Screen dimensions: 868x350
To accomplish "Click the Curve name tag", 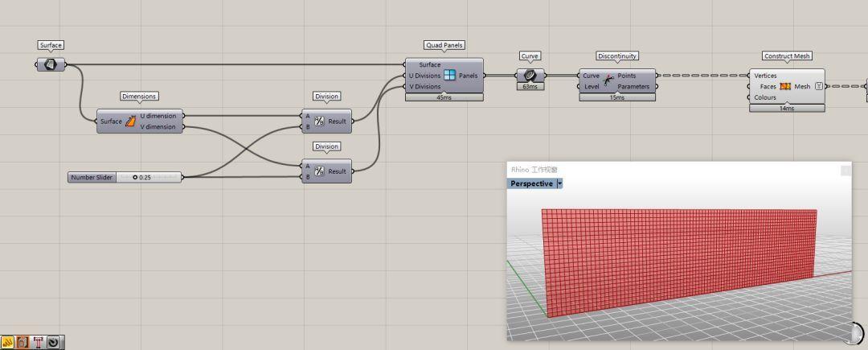I will [530, 56].
